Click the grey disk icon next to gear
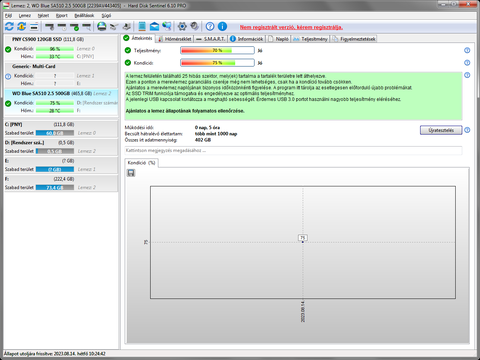The width and height of the screenshot is (480, 360). 194,26
